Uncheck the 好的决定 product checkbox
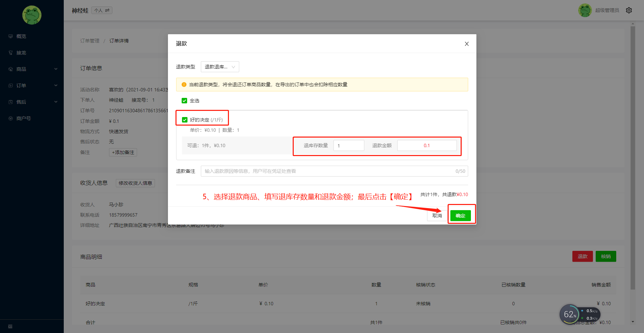The width and height of the screenshot is (644, 333). point(185,120)
